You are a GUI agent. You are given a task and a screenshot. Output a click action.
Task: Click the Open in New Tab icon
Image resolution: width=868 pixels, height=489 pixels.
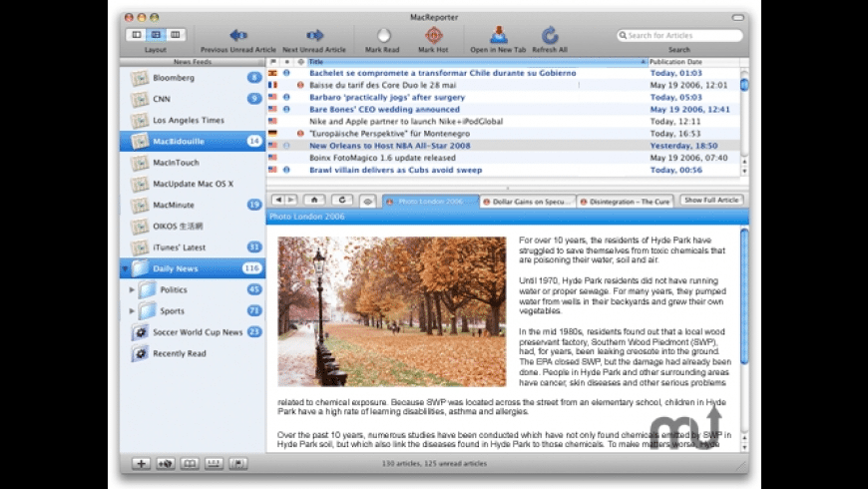pos(499,35)
